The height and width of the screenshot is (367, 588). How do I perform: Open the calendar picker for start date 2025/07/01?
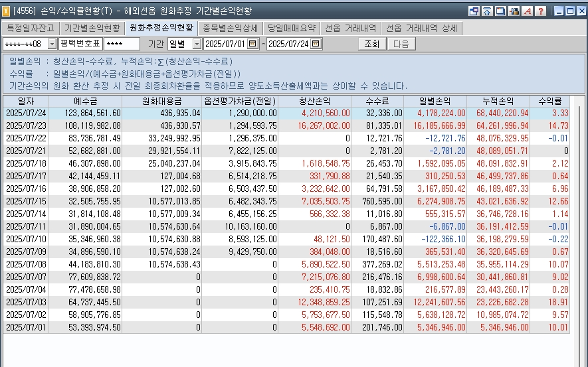[x=252, y=44]
